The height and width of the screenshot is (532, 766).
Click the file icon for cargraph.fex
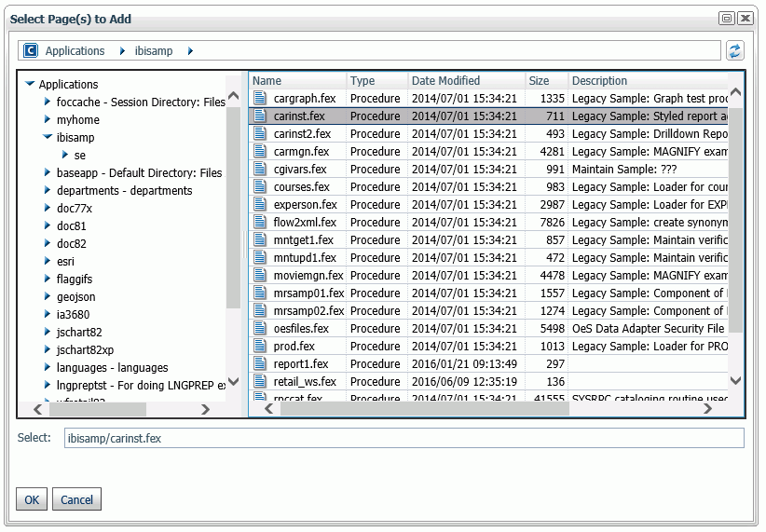(x=260, y=98)
